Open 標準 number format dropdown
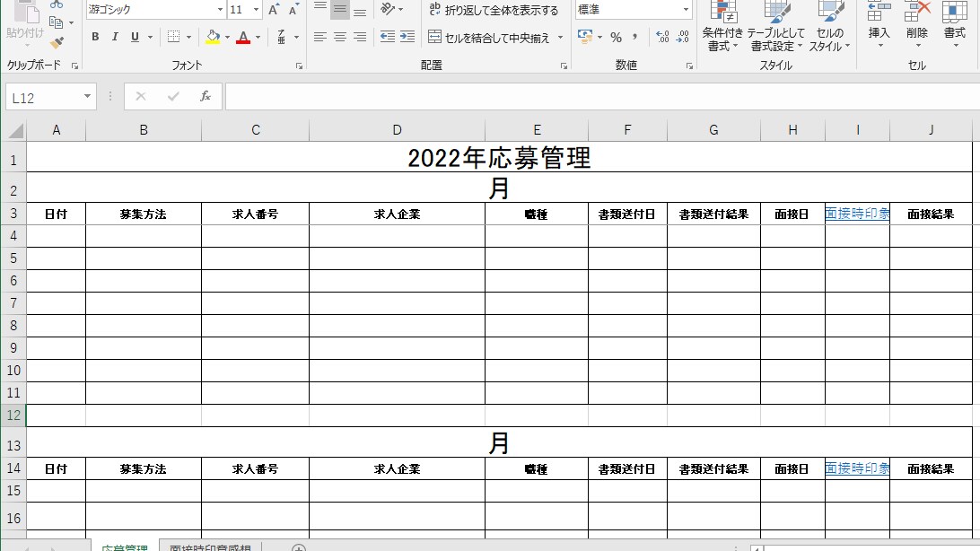 (x=686, y=9)
